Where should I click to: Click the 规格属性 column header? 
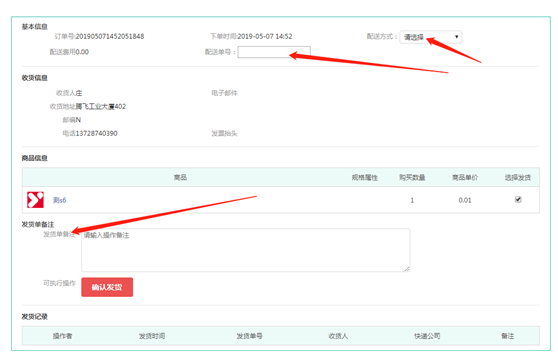tap(364, 177)
